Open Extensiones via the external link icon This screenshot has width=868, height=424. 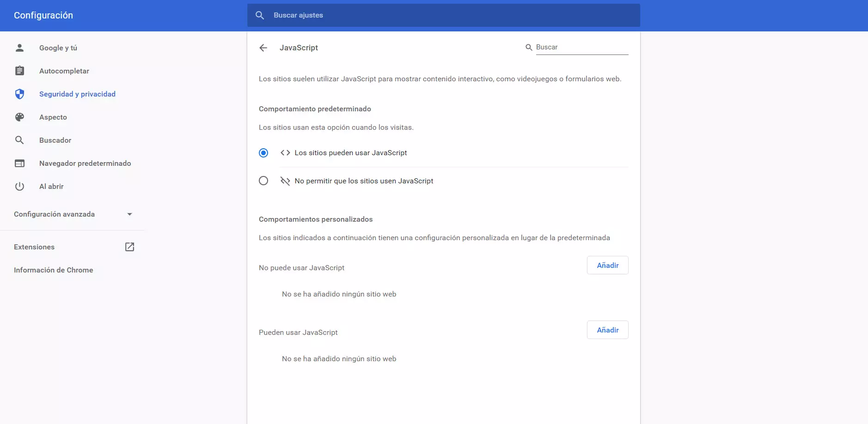click(x=129, y=247)
